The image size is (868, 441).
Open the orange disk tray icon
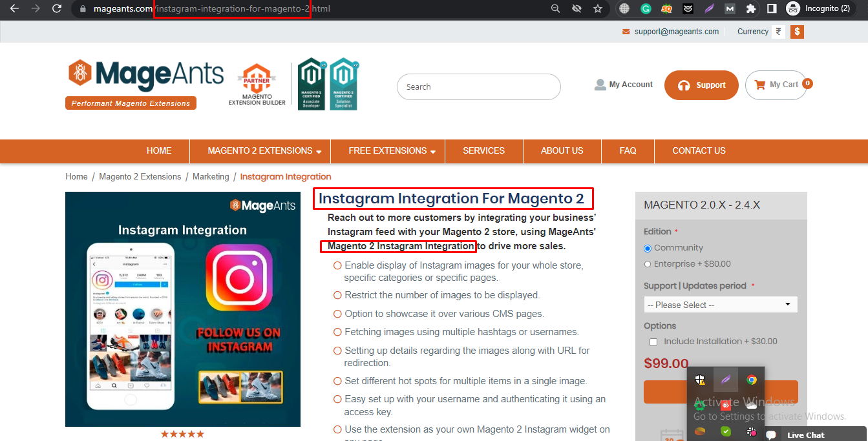click(700, 431)
